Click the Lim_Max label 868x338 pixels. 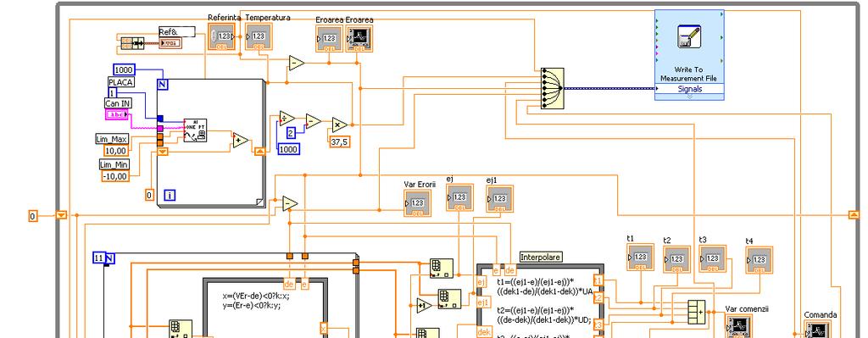[112, 140]
